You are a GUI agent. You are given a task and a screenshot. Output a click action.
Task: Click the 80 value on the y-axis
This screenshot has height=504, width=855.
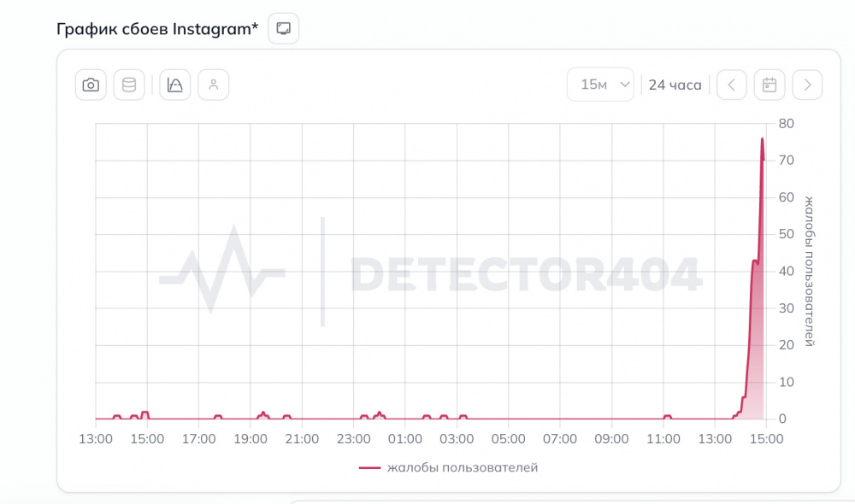787,124
